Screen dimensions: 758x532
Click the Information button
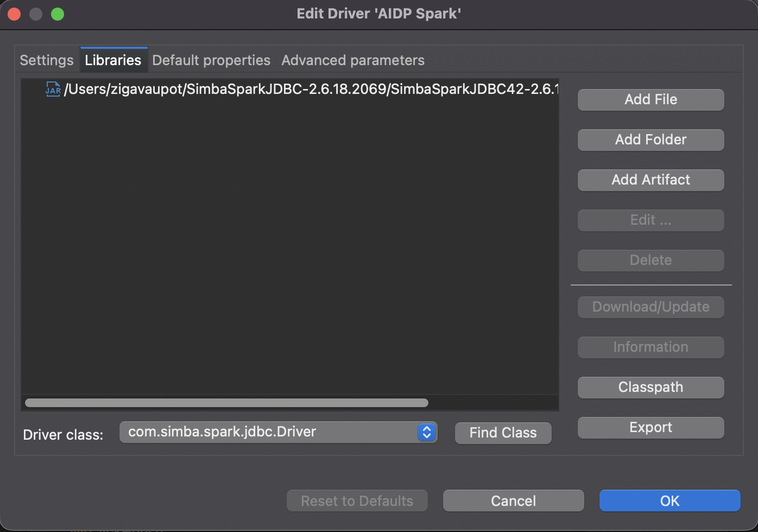(650, 347)
